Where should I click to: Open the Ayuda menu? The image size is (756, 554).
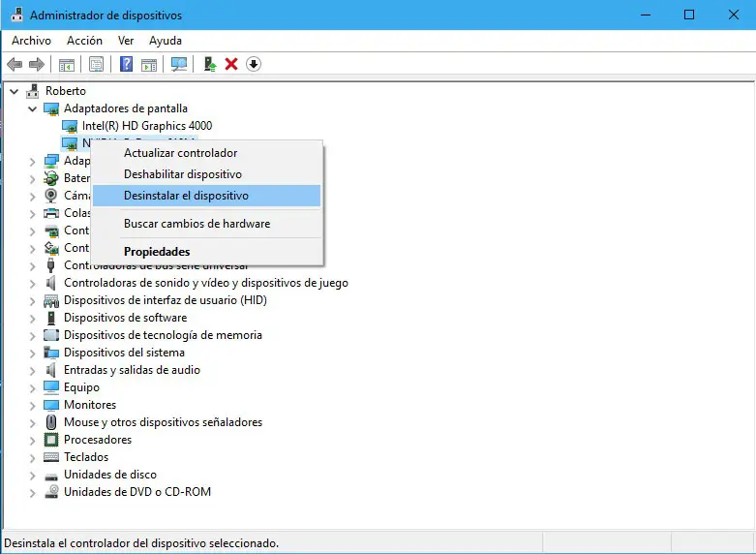point(166,41)
